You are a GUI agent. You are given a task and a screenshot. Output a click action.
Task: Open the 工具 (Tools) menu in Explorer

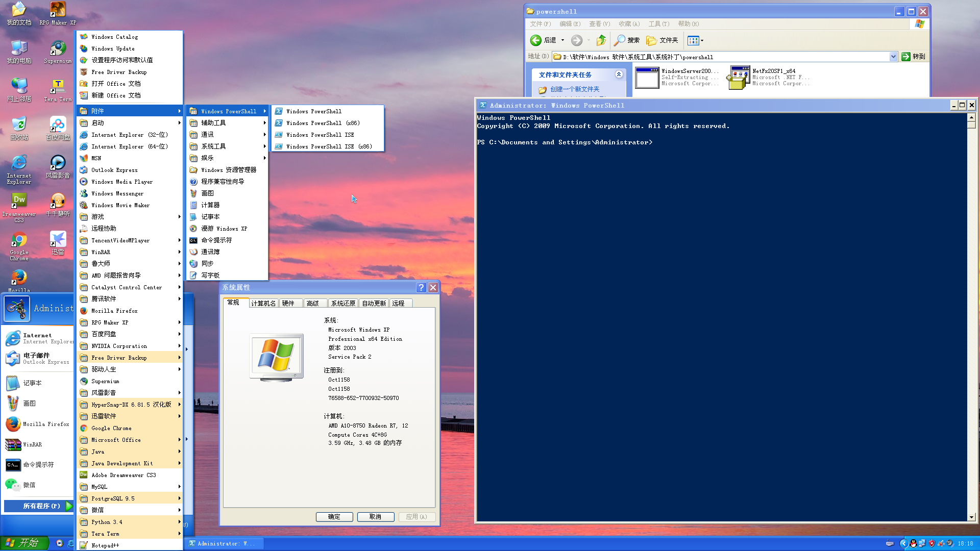658,24
